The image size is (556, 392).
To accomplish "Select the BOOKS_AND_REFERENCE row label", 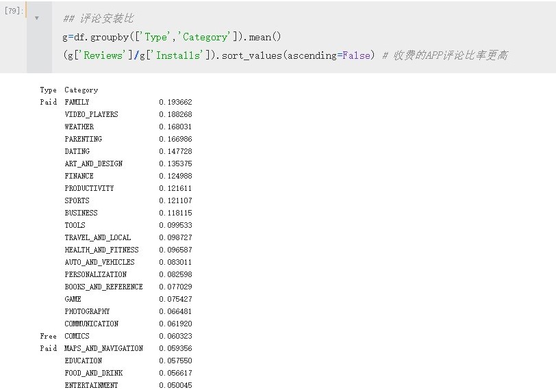I will 103,287.
